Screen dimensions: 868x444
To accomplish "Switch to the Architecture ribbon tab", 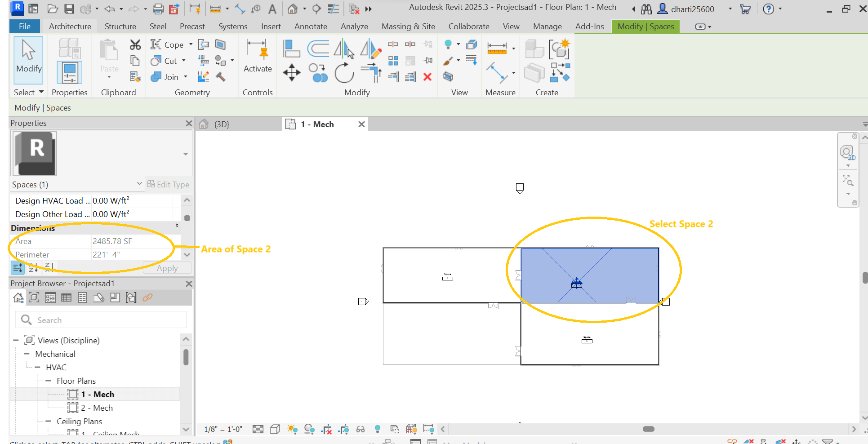I will tap(70, 26).
